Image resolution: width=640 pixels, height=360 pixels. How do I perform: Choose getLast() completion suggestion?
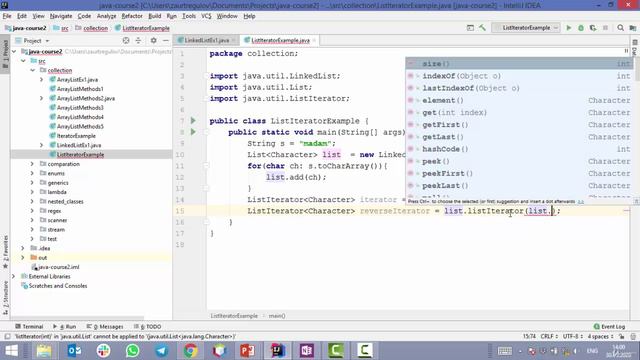pos(520,137)
